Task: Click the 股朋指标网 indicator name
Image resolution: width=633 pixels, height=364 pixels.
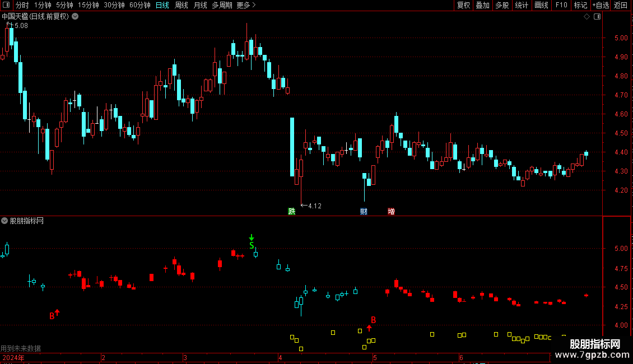Action: pyautogui.click(x=27, y=221)
